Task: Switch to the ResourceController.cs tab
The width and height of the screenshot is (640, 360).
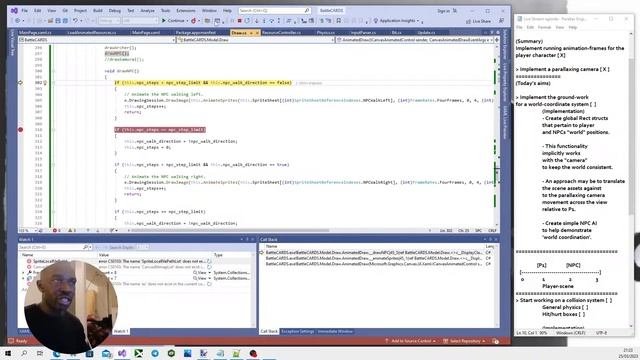Action: click(282, 33)
